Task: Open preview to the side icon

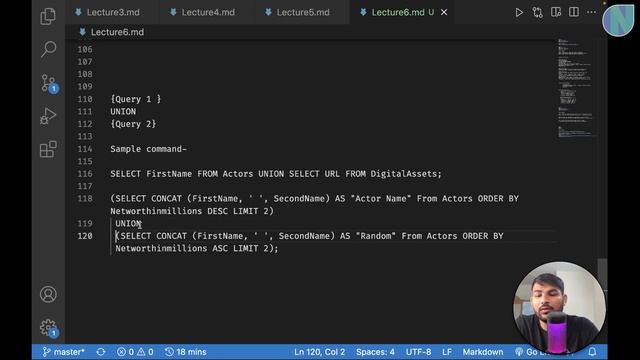Action: [556, 12]
